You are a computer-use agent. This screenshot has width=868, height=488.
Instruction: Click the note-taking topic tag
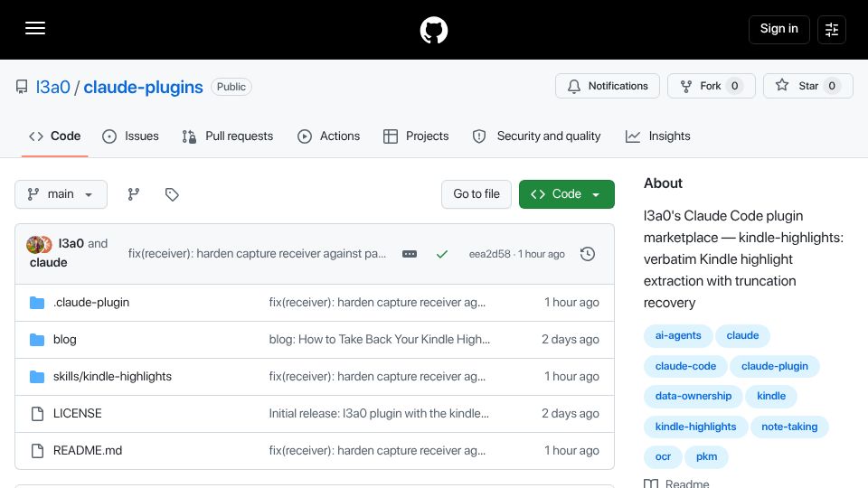pyautogui.click(x=789, y=427)
